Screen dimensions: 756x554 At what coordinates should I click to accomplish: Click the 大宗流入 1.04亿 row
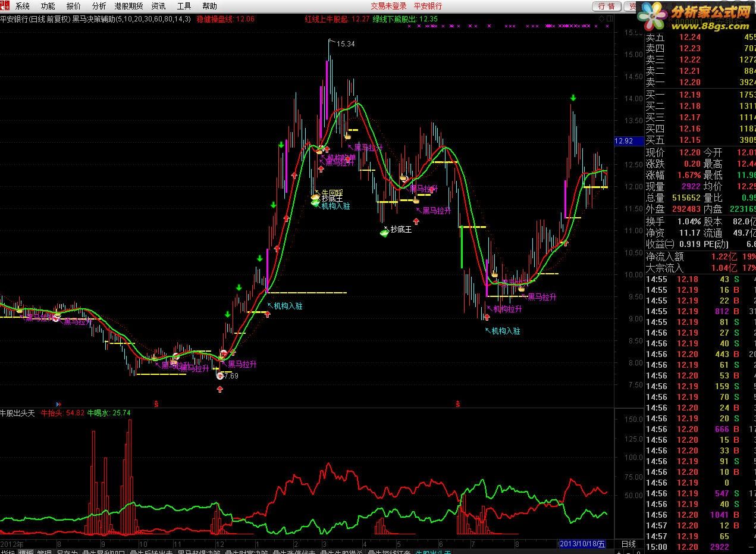[701, 268]
